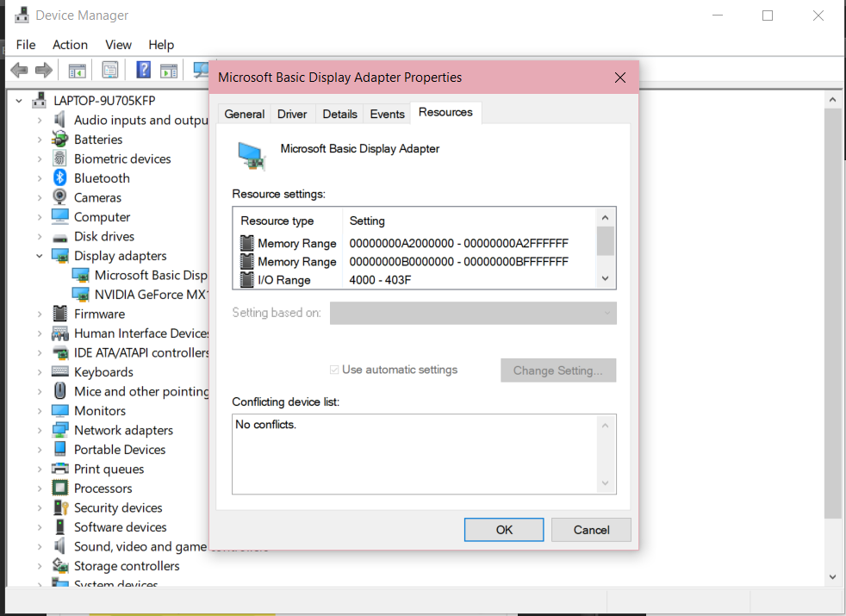Open the Help menu
Viewport: 846px width, 616px height.
[161, 45]
